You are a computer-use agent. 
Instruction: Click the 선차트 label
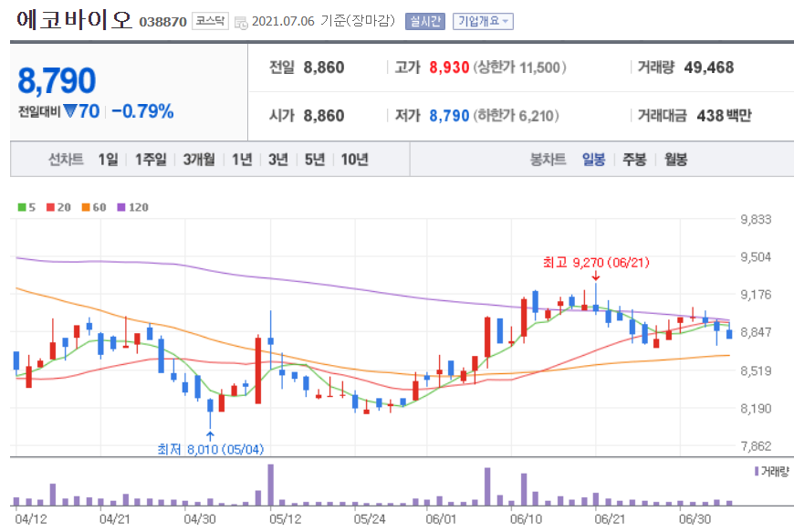pos(66,160)
